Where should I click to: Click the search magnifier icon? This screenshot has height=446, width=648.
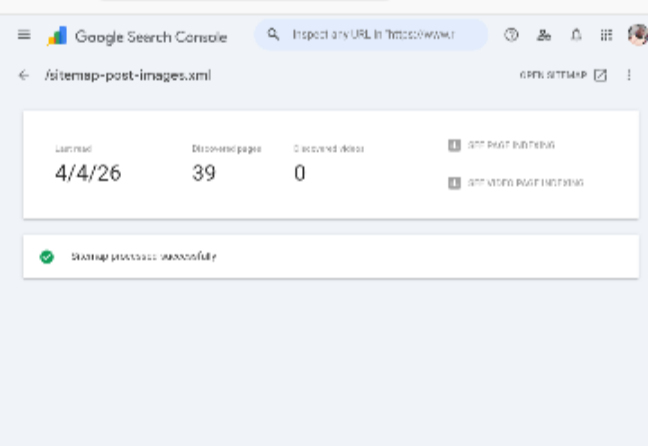(x=273, y=34)
